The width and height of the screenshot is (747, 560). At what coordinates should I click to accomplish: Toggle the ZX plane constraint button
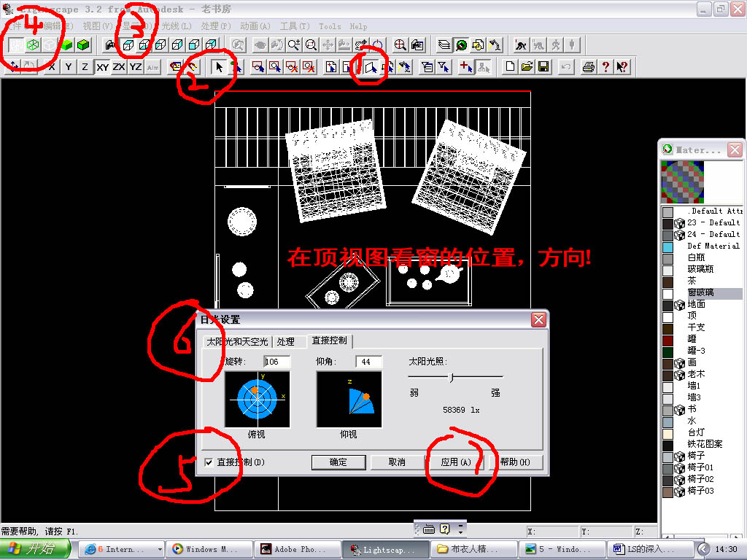(x=119, y=66)
